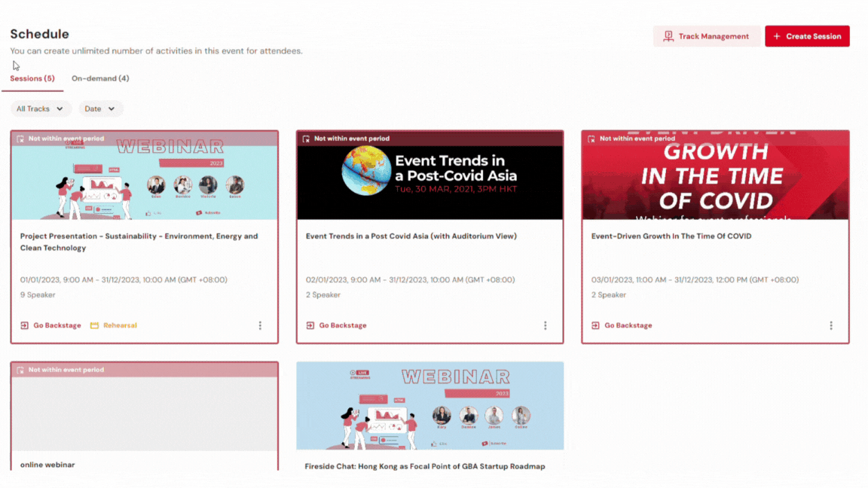Go Backstage for Event-Driven Growth session
The width and height of the screenshot is (868, 488).
coord(622,325)
